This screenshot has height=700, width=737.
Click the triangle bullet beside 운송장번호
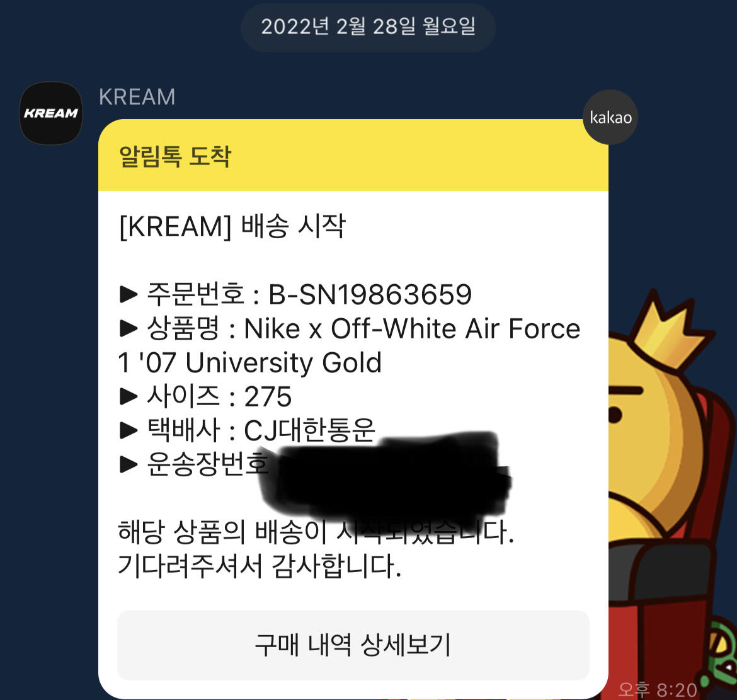[129, 464]
